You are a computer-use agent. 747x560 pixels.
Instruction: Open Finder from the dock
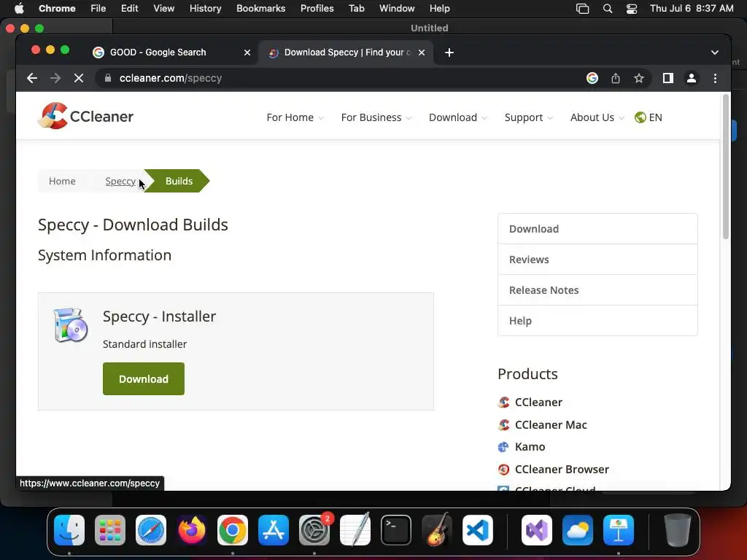click(69, 530)
